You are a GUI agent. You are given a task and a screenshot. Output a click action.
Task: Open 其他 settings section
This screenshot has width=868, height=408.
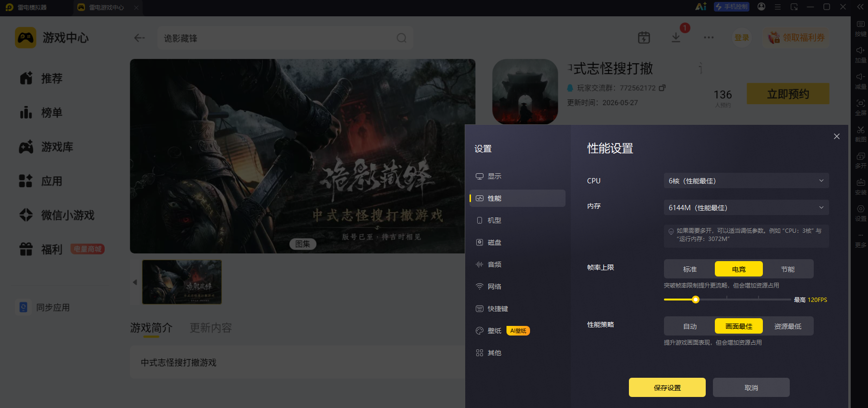(x=518, y=353)
